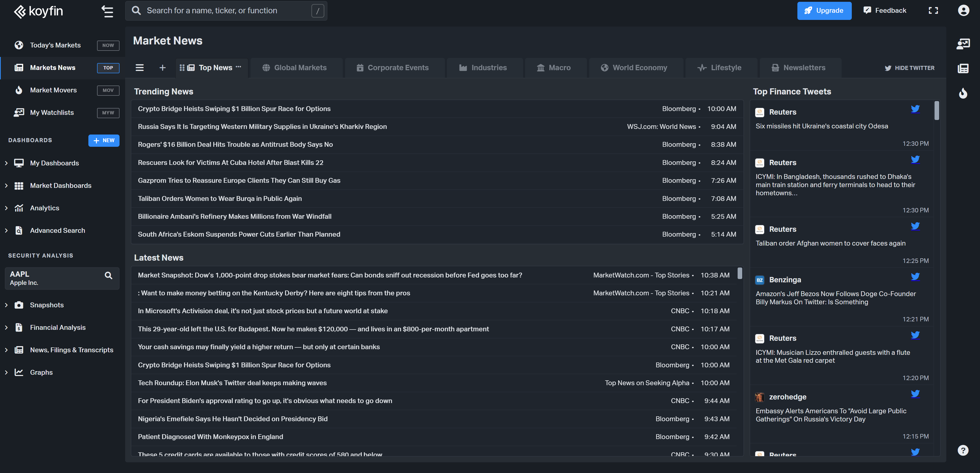Open Rogers' $16 Billion Deal headline
Image resolution: width=980 pixels, height=473 pixels.
pos(235,144)
